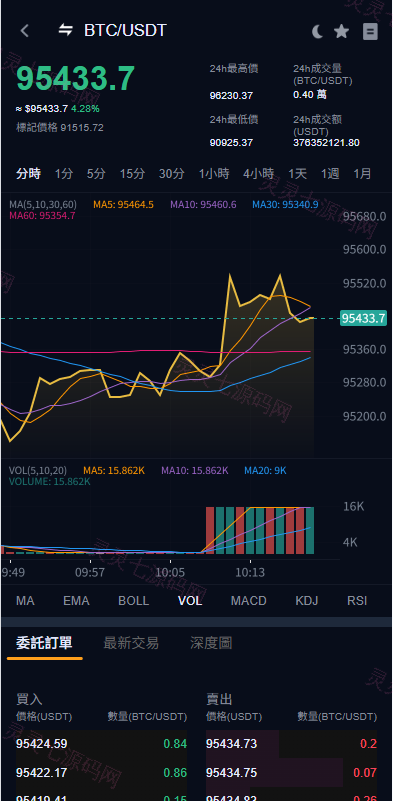Click the 24h turnover 376352121.80 value
The image size is (393, 801).
(326, 143)
